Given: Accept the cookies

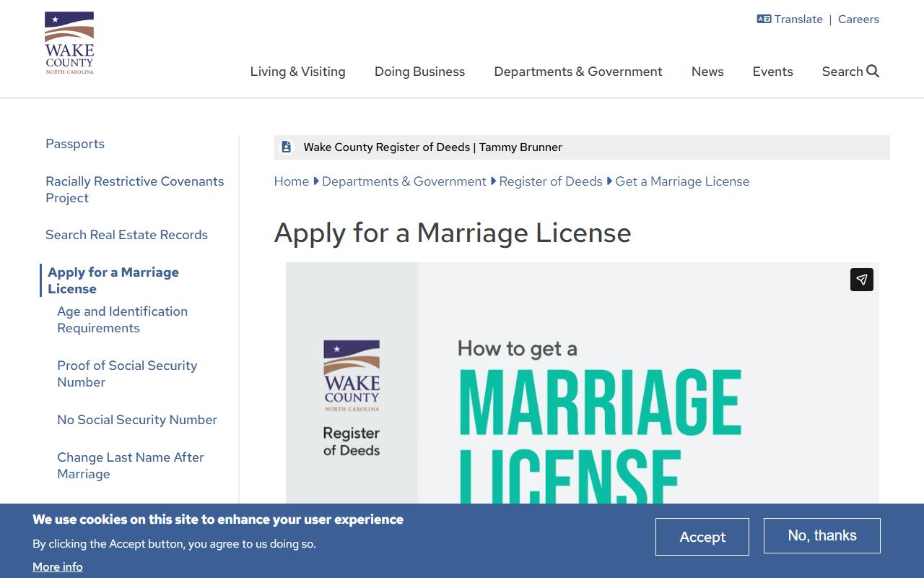Looking at the screenshot, I should [702, 537].
